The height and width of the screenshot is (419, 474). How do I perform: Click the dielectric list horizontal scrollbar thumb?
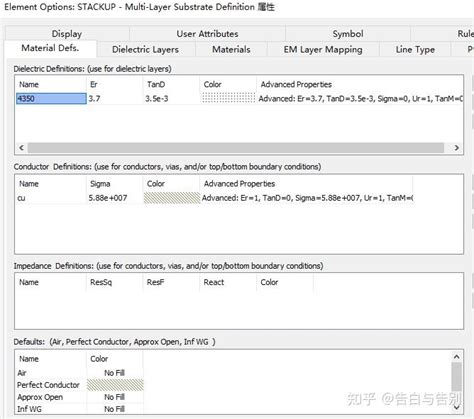point(236,148)
